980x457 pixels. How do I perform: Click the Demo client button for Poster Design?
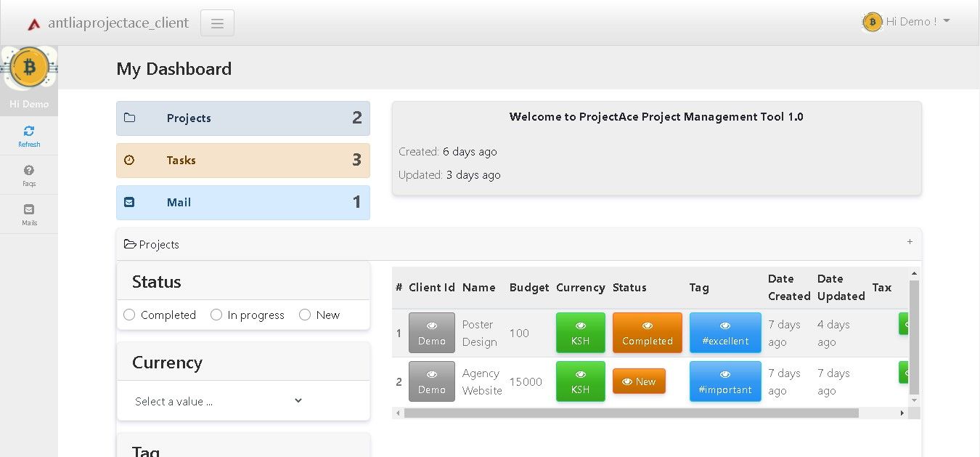coord(432,333)
